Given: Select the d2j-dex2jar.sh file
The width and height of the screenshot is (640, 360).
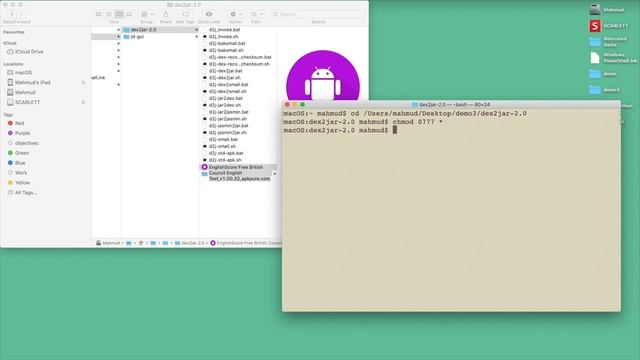Looking at the screenshot, I should 224,78.
